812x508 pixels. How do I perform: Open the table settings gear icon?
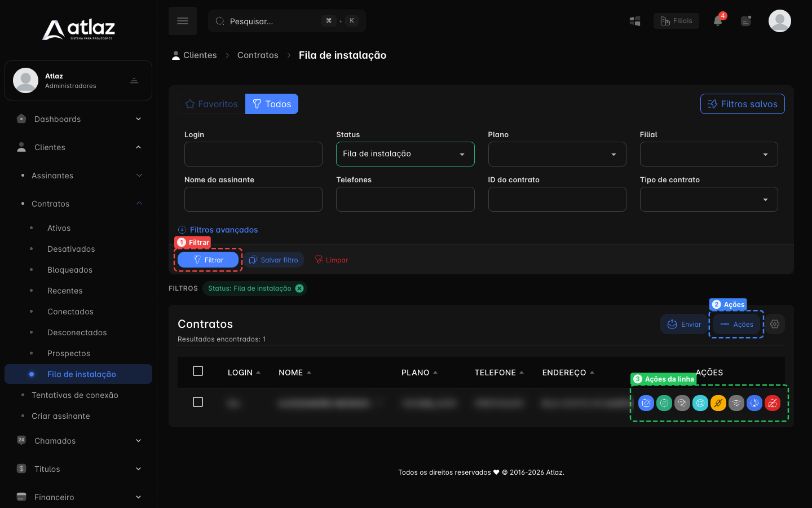pyautogui.click(x=775, y=324)
